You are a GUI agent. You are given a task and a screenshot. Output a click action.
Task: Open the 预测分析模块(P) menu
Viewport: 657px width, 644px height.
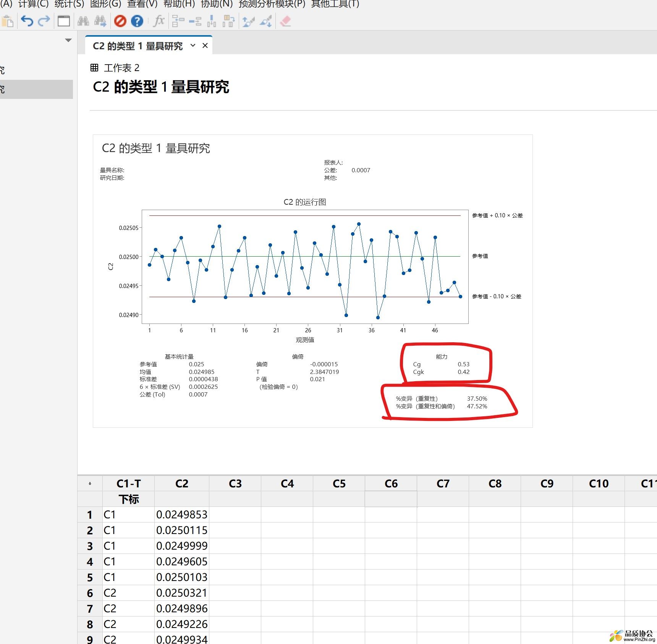click(272, 4)
